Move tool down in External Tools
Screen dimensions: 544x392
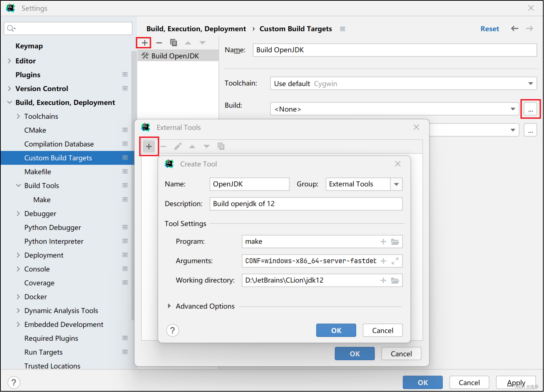[x=206, y=146]
